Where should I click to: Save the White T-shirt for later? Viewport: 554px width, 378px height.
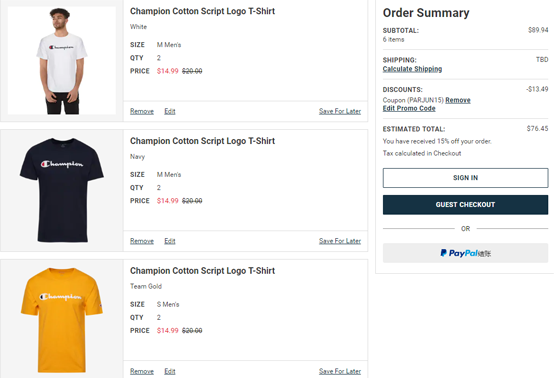[340, 111]
